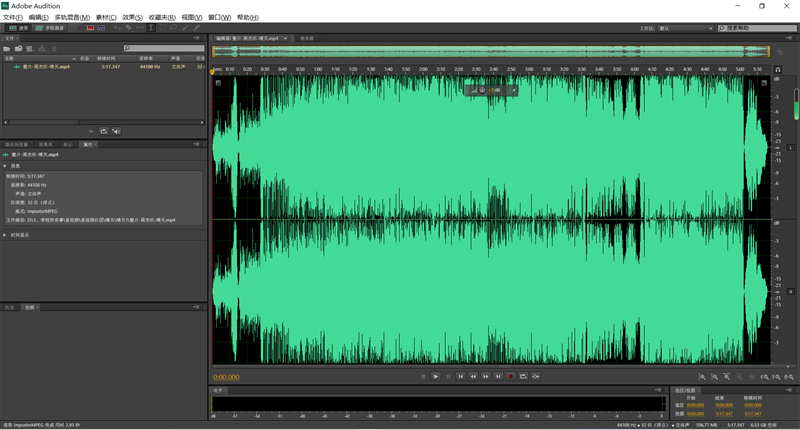Skip to the previous marker with transport button

(461, 376)
